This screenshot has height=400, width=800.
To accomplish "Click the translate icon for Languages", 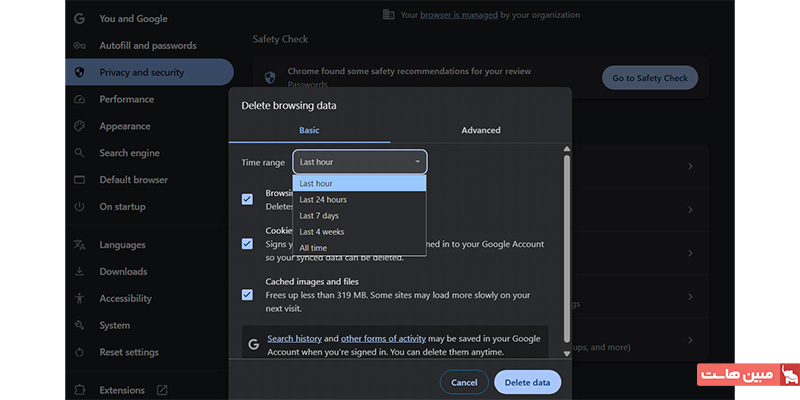I will 79,245.
